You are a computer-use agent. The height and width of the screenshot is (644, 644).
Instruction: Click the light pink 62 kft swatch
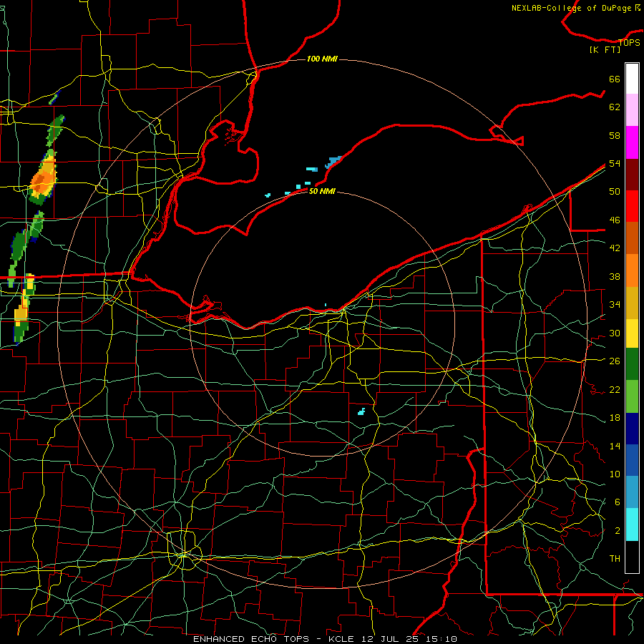[x=632, y=109]
